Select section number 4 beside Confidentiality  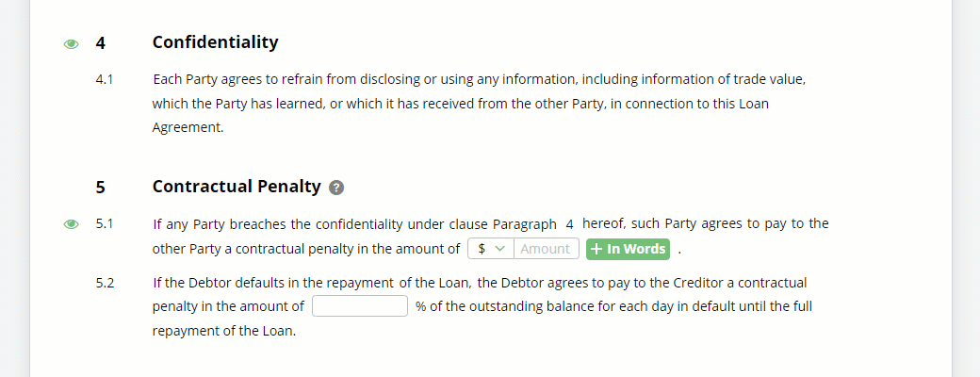(101, 43)
